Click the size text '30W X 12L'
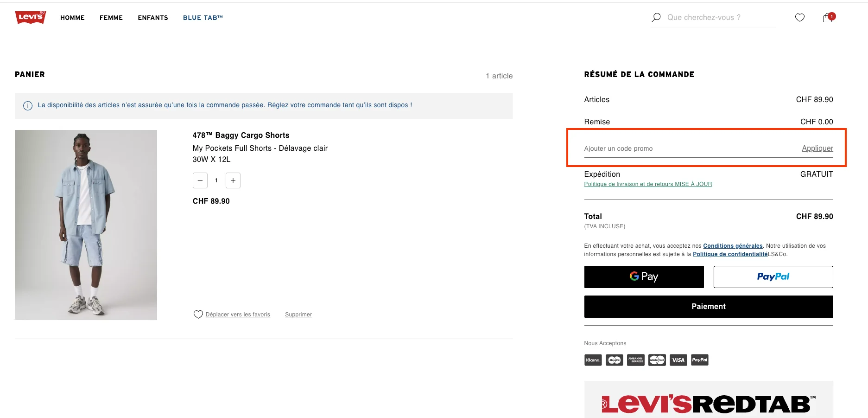The image size is (868, 418). pyautogui.click(x=211, y=160)
